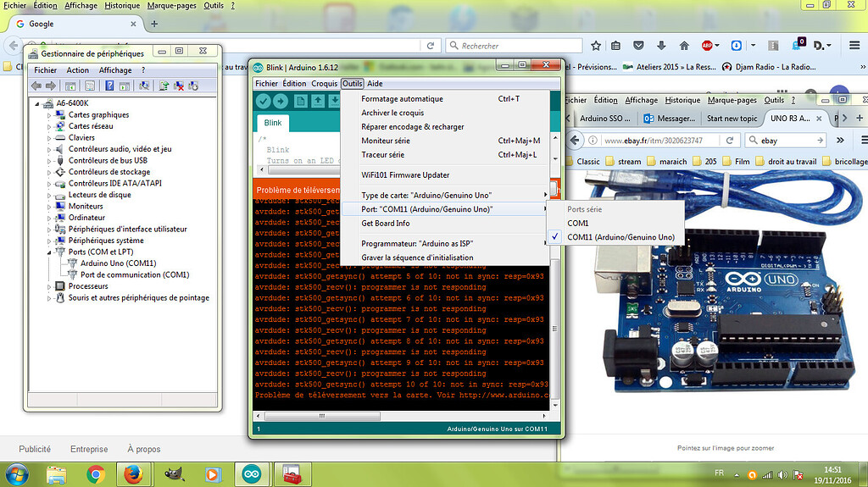The height and width of the screenshot is (487, 868).
Task: Select the checked COM11 (Arduino/Genuino Uno) port
Action: pyautogui.click(x=620, y=237)
